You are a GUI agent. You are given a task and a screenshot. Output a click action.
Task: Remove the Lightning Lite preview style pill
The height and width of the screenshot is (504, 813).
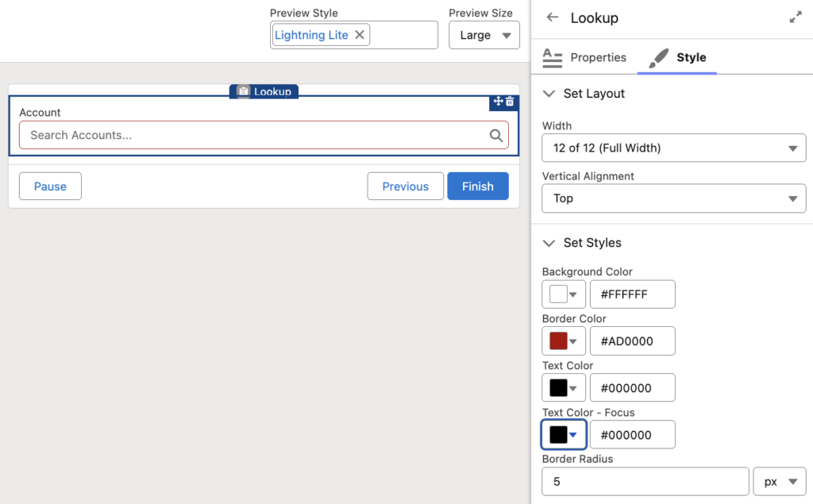coord(360,34)
